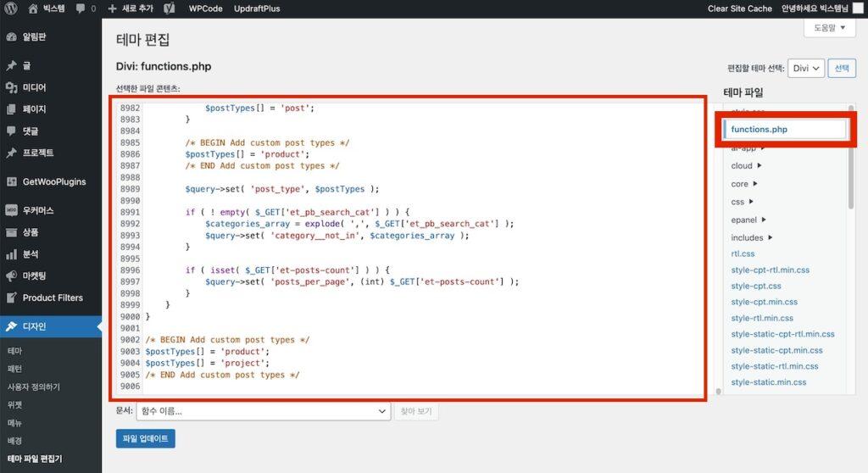Open 사용자 정의하기 submenu item

[x=33, y=387]
